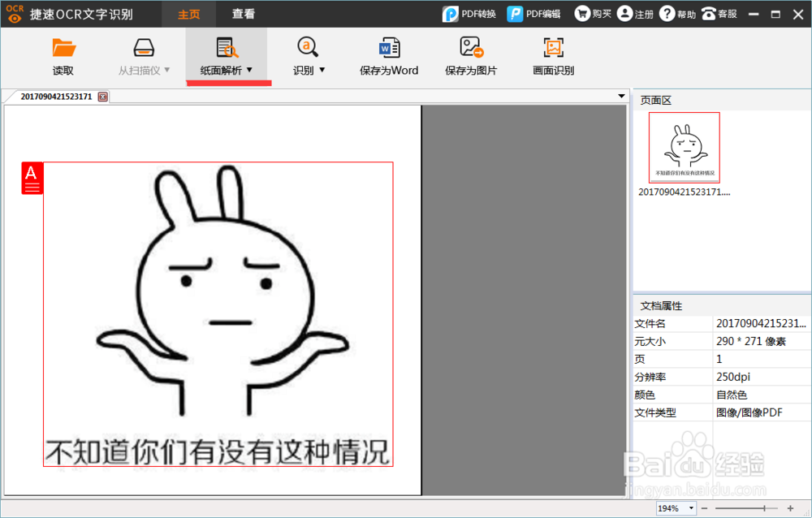The image size is (812, 518).
Task: Click the 画面识别 screen recognition icon
Action: (553, 48)
